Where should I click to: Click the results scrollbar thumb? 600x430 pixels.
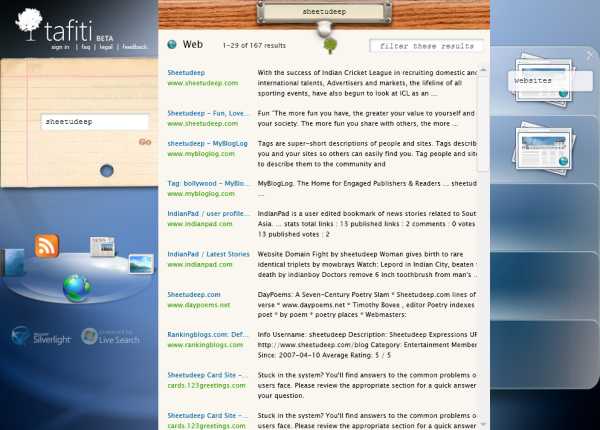483,122
